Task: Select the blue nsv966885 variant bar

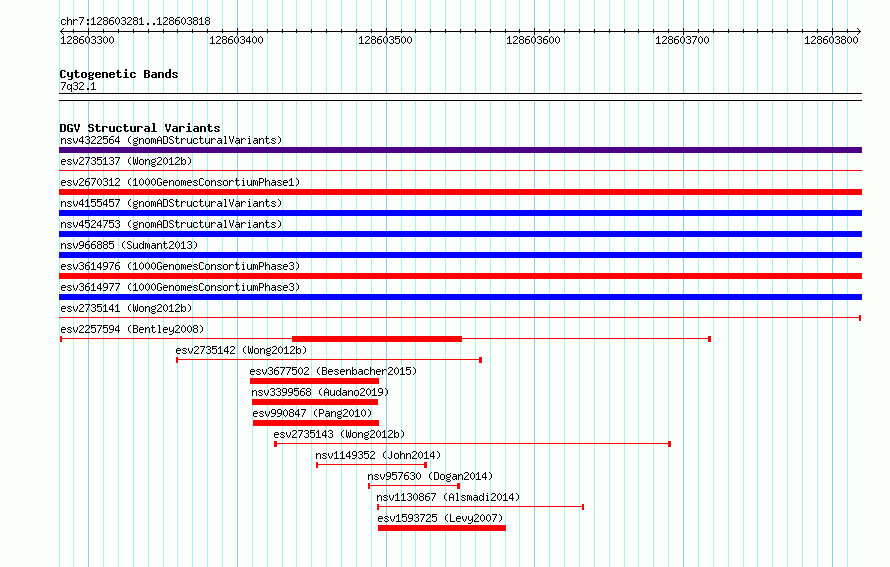Action: coord(460,255)
